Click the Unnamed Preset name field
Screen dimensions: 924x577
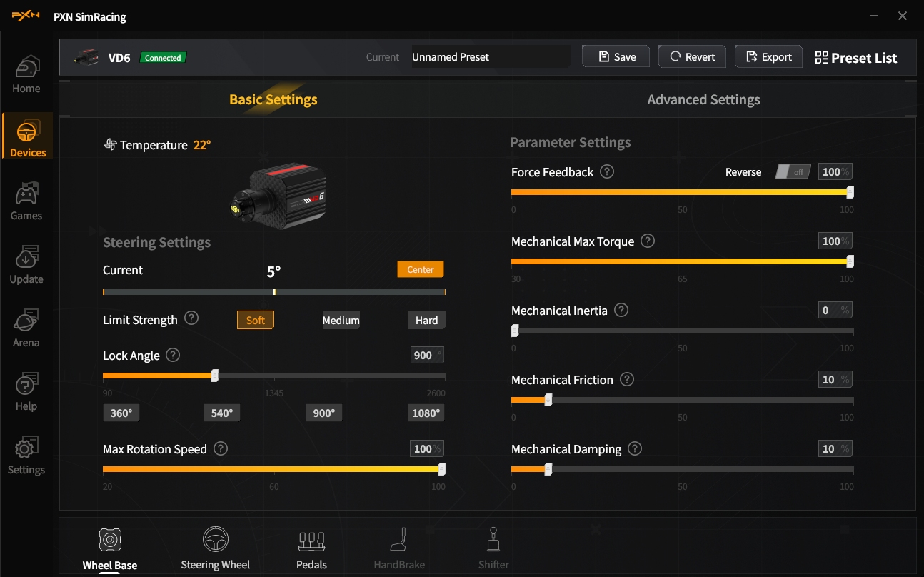click(490, 57)
